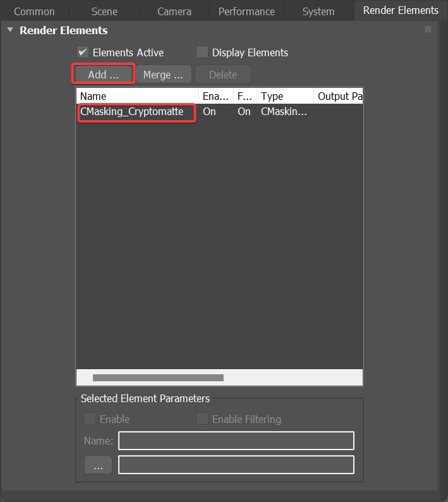The height and width of the screenshot is (502, 448).
Task: Select the CMasking_Cryptomatte element row
Action: tap(132, 112)
